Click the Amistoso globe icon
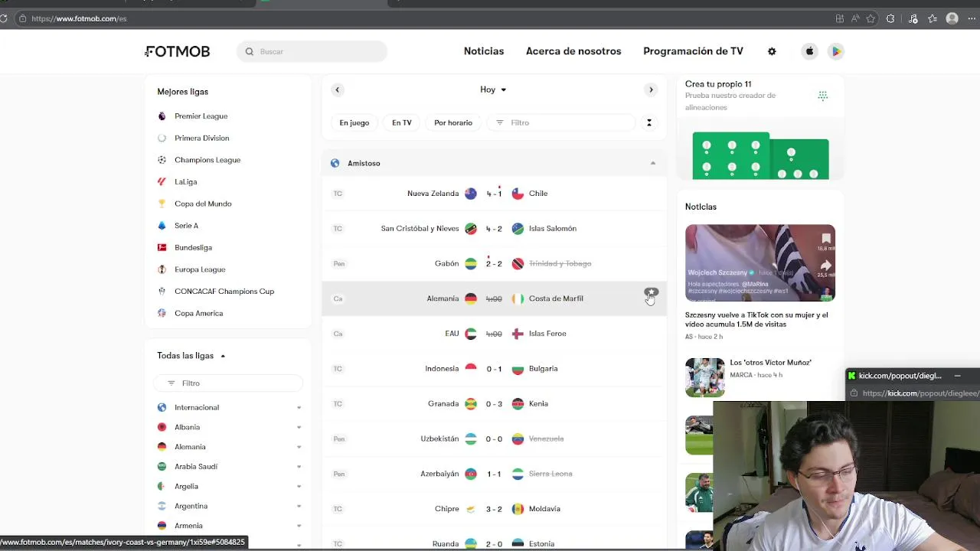Viewport: 980px width, 551px height. (335, 163)
